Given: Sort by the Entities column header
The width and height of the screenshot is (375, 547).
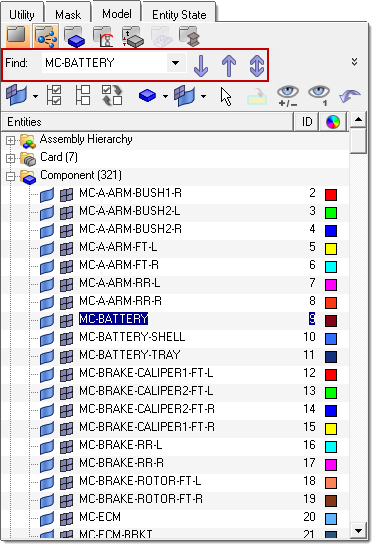Looking at the screenshot, I should (148, 122).
